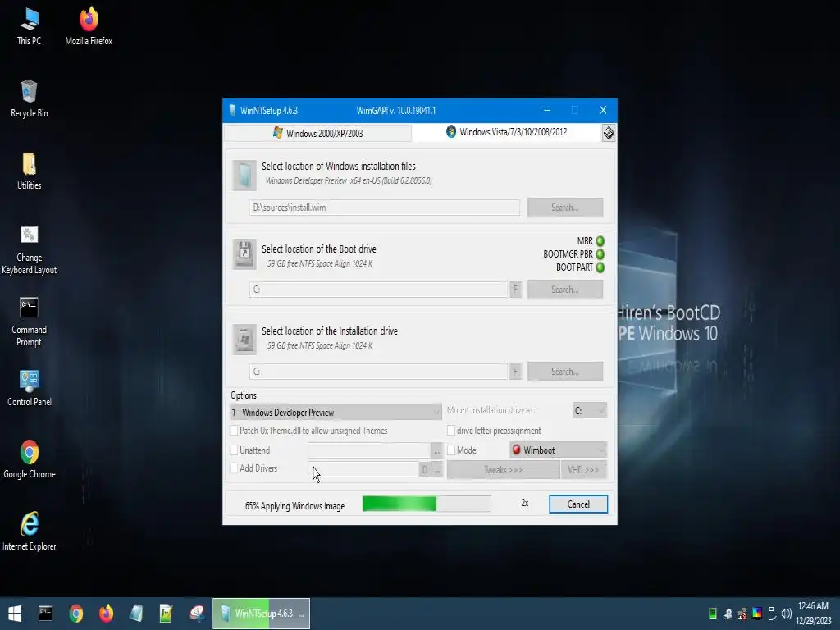Enable the Unattend checkbox
Image resolution: width=840 pixels, height=630 pixels.
point(234,450)
